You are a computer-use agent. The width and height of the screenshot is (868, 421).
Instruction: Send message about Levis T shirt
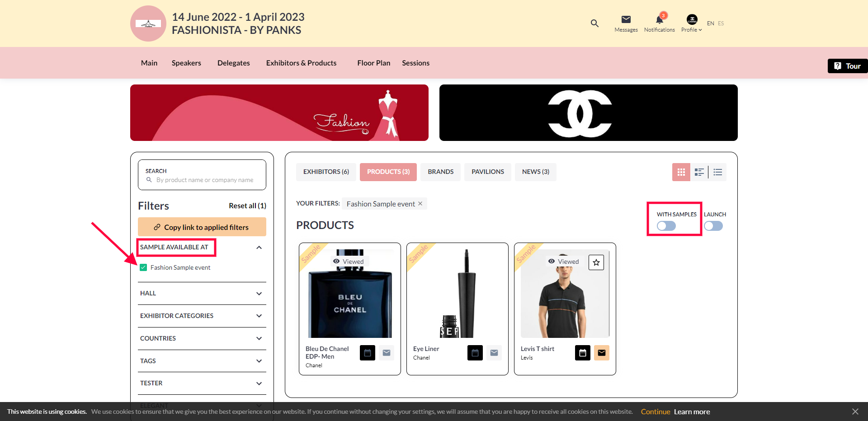601,353
